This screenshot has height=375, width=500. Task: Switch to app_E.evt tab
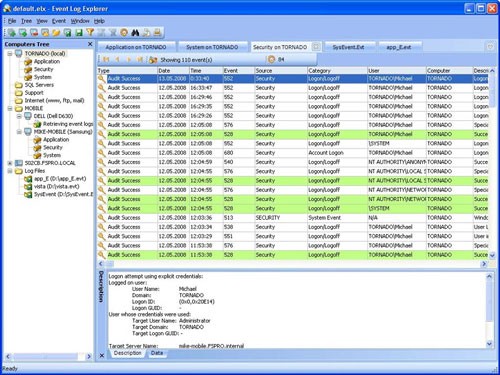(x=399, y=47)
